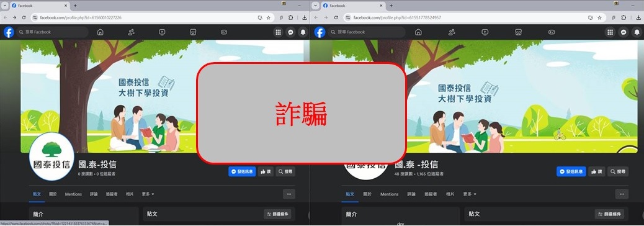The height and width of the screenshot is (226, 644).
Task: Open Home icon in right window
Action: (x=418, y=32)
